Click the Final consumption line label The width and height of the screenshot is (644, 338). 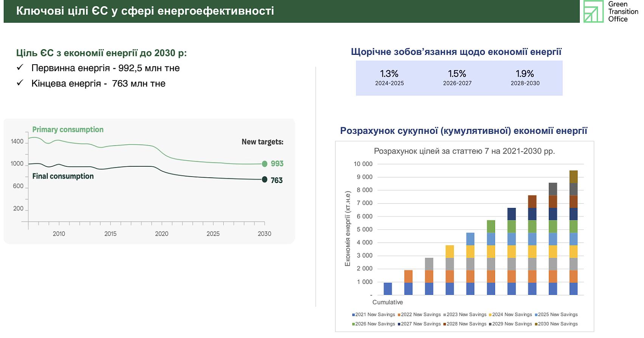[x=63, y=176]
